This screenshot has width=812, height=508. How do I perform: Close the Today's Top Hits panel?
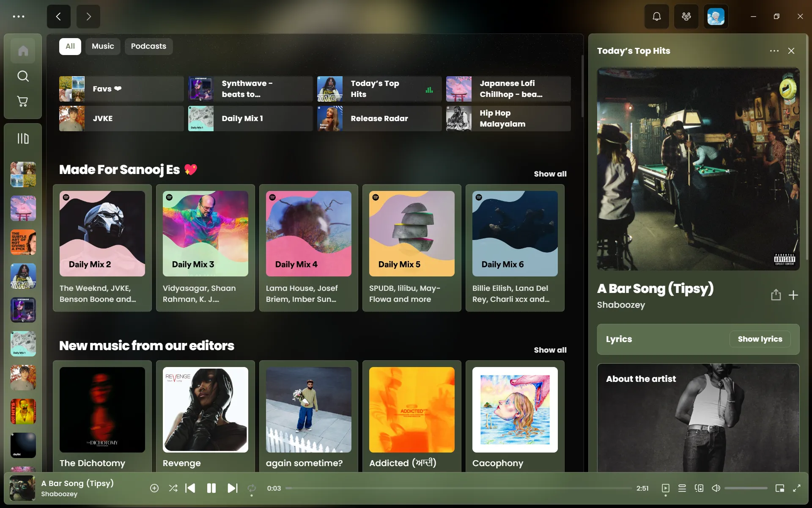(x=791, y=51)
